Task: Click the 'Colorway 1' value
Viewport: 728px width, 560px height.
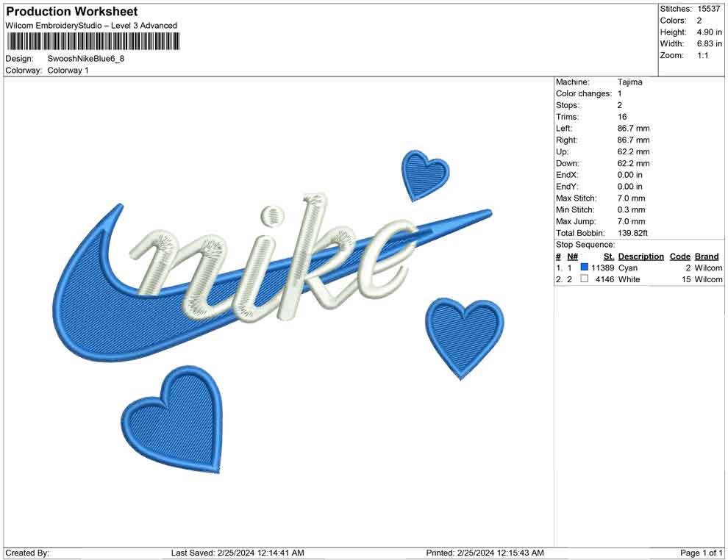Action: tap(68, 71)
